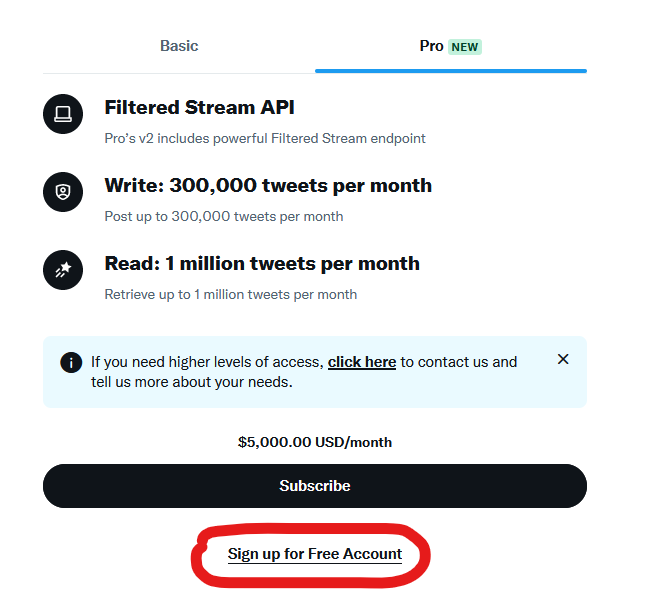Click the shooting star icon beside Read
This screenshot has width=646, height=596.
coord(63,270)
